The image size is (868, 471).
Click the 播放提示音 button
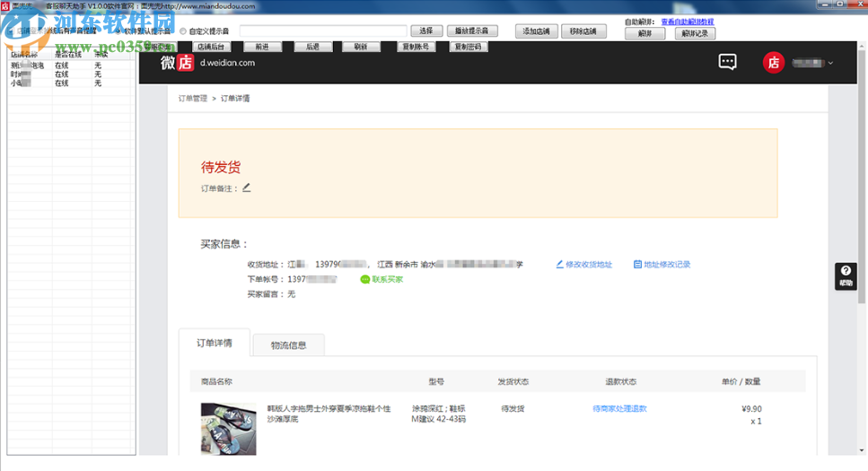tap(472, 31)
